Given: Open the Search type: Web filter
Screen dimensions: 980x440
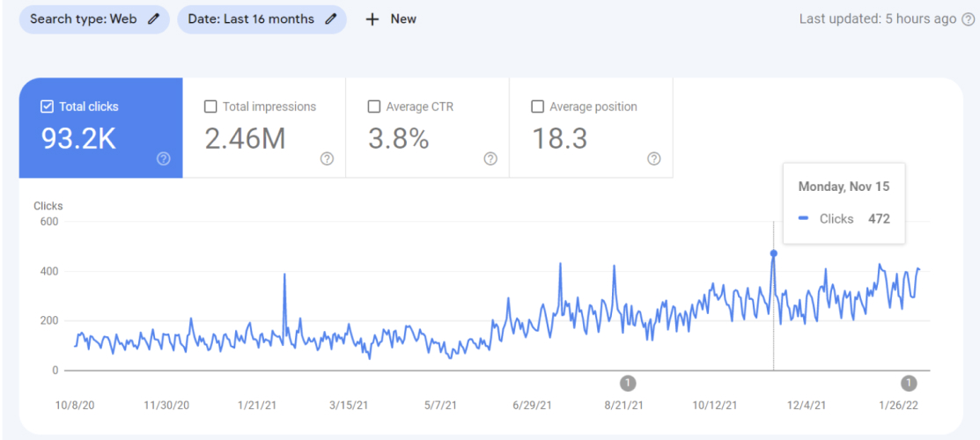Looking at the screenshot, I should coord(84,18).
